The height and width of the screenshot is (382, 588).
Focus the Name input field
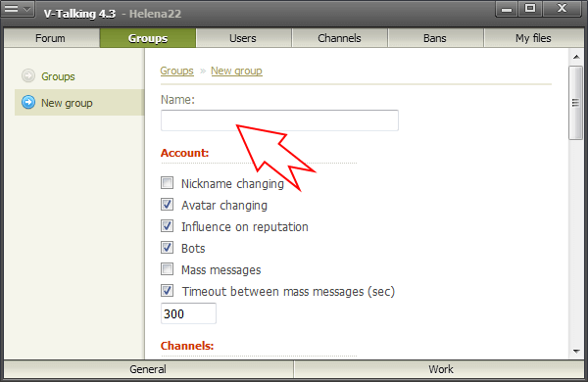click(x=279, y=120)
